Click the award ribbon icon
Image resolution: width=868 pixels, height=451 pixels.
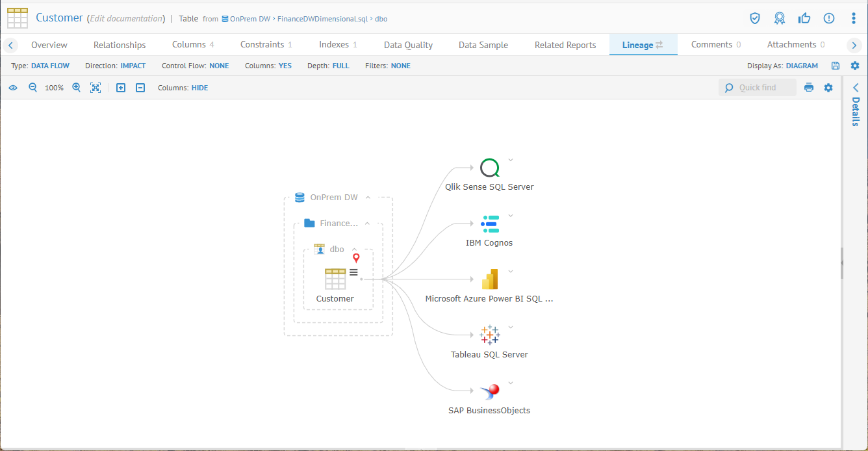click(780, 18)
